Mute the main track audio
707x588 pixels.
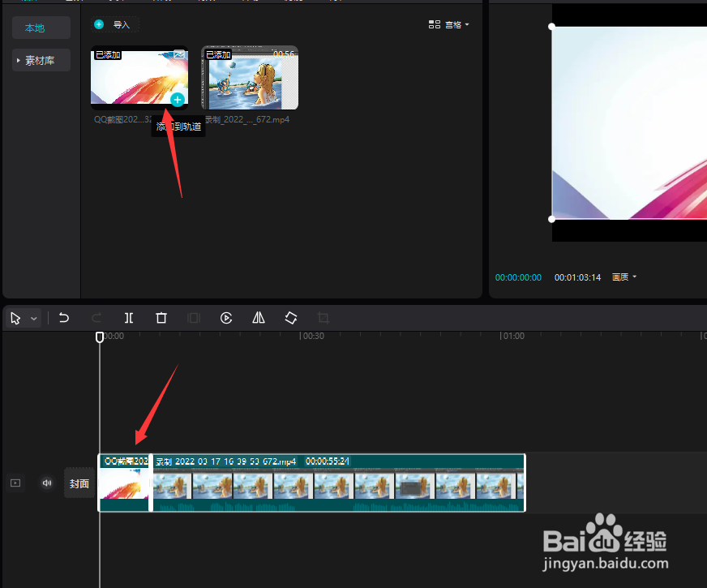47,483
